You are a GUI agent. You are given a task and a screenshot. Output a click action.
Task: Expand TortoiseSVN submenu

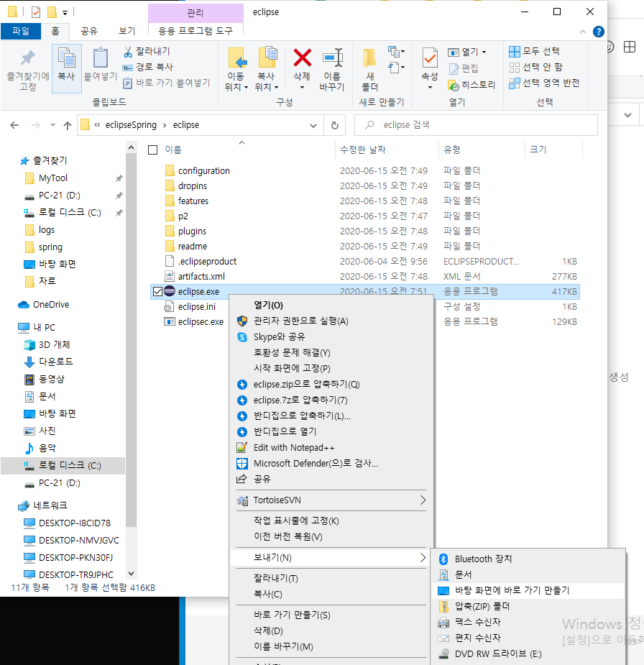click(x=423, y=500)
